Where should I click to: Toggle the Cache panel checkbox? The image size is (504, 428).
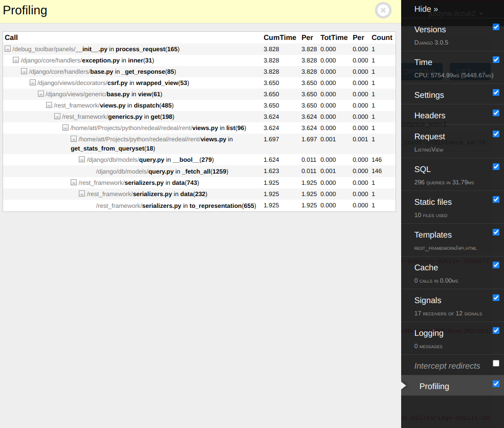(495, 265)
